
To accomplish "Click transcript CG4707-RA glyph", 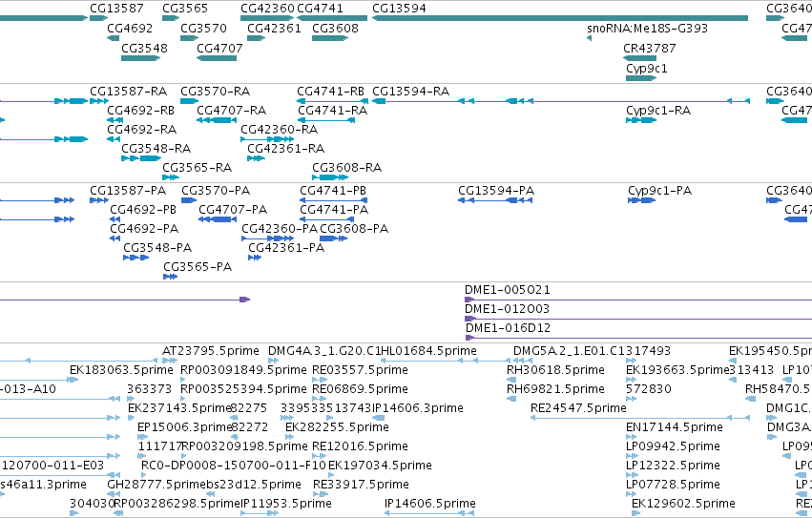I will (x=217, y=120).
